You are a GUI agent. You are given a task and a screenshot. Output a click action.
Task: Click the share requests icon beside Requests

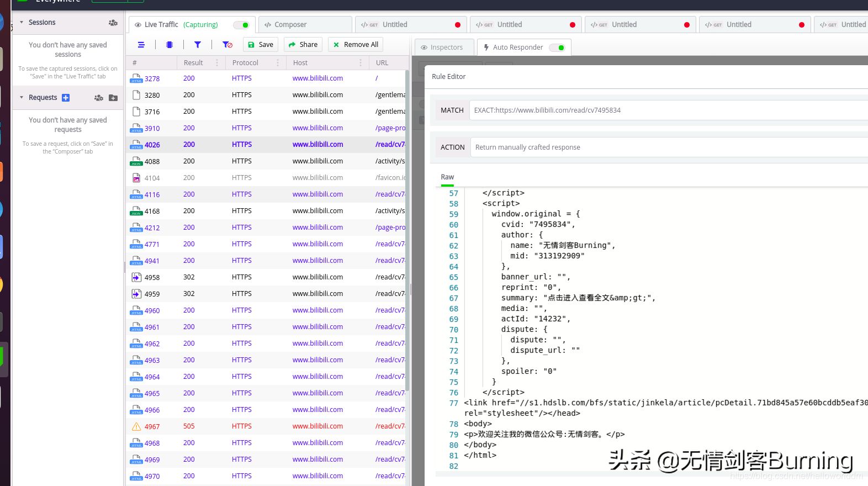pyautogui.click(x=99, y=98)
